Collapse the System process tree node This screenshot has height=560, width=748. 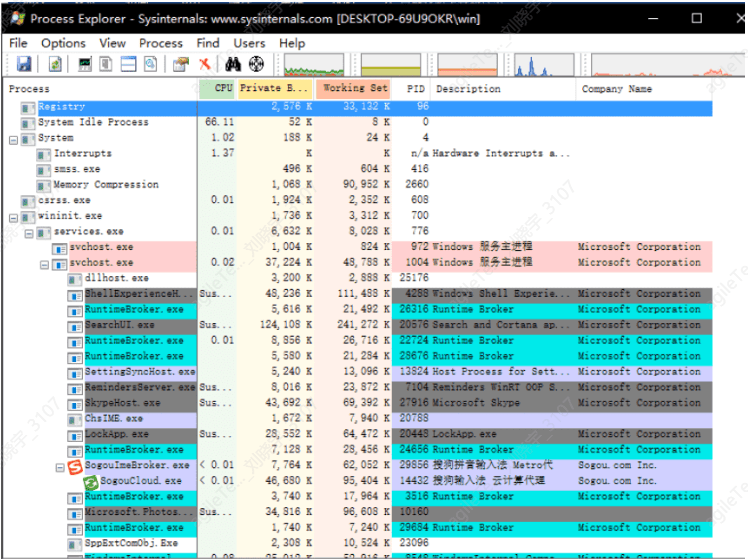[14, 138]
